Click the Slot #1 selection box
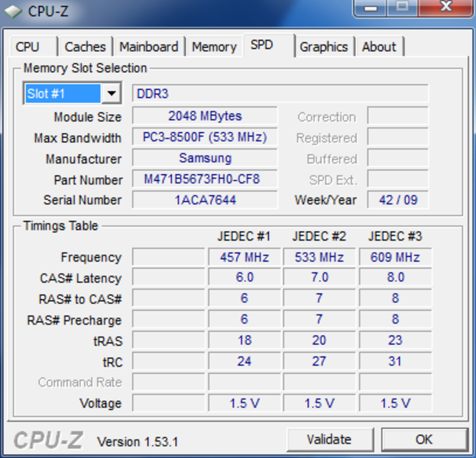 [x=63, y=94]
